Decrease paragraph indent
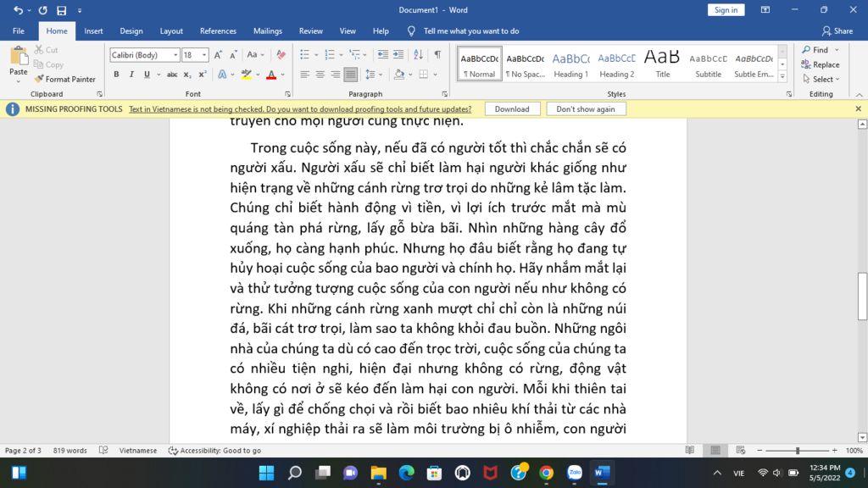Image resolution: width=868 pixels, height=488 pixels. [382, 54]
